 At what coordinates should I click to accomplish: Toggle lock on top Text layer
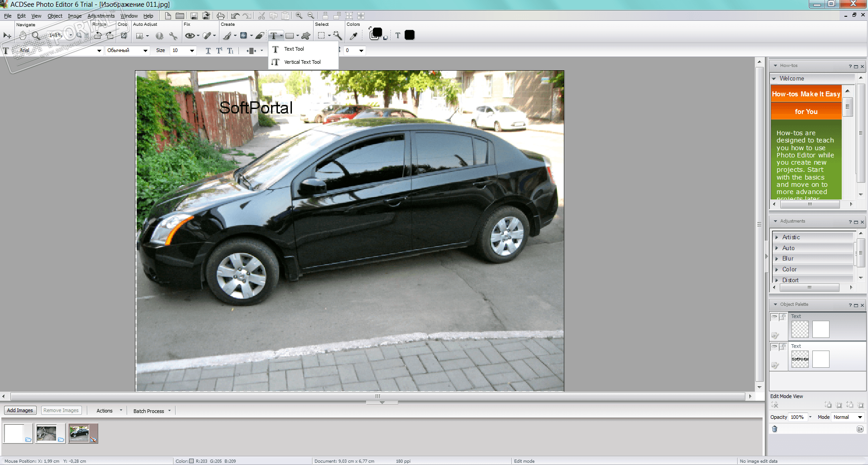782,317
